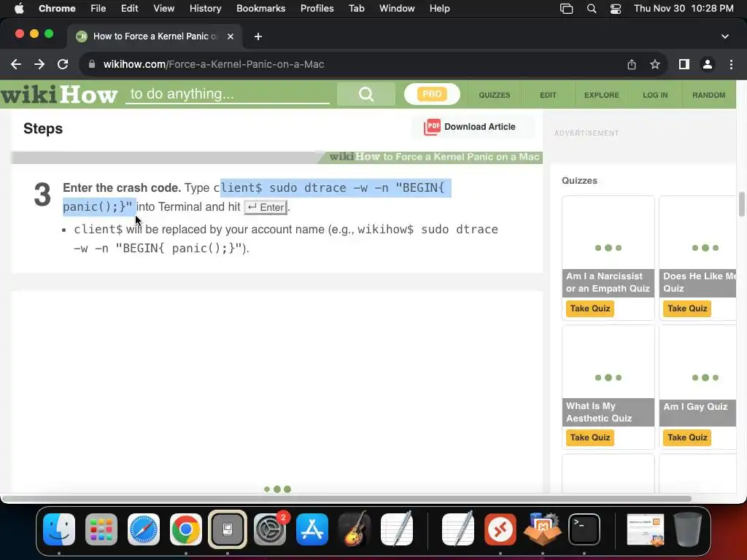Click the wikiHow search field
The width and height of the screenshot is (747, 560).
coord(228,94)
